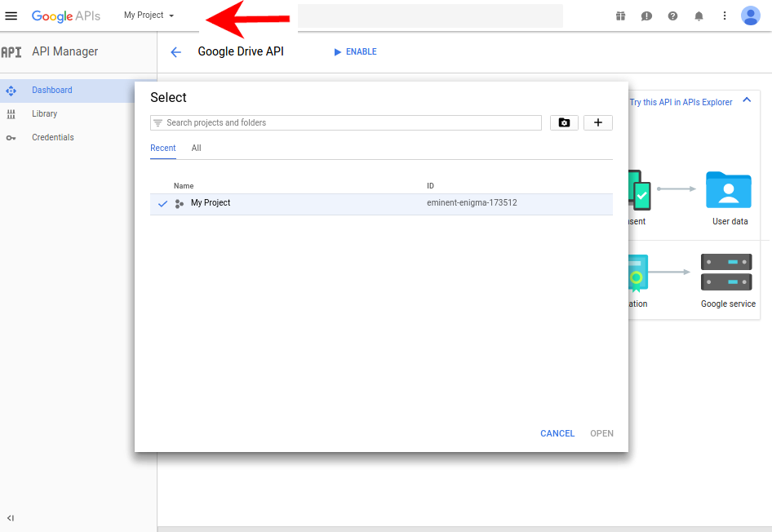772x532 pixels.
Task: Click the filter icon in search field
Action: 158,122
